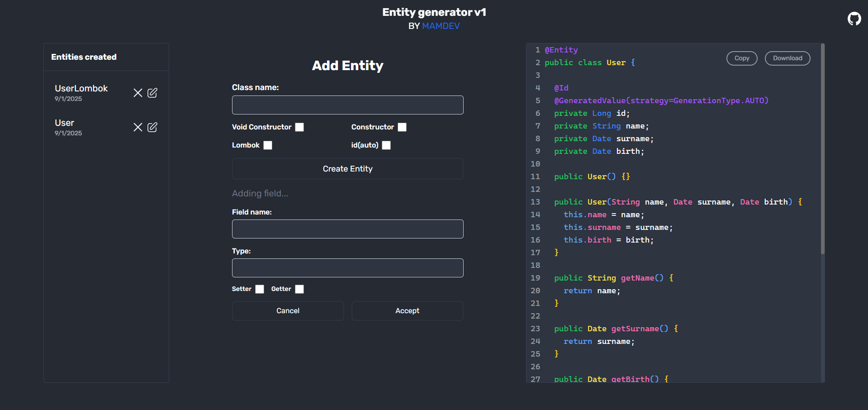
Task: Click the @Id annotation on line 4
Action: click(561, 88)
